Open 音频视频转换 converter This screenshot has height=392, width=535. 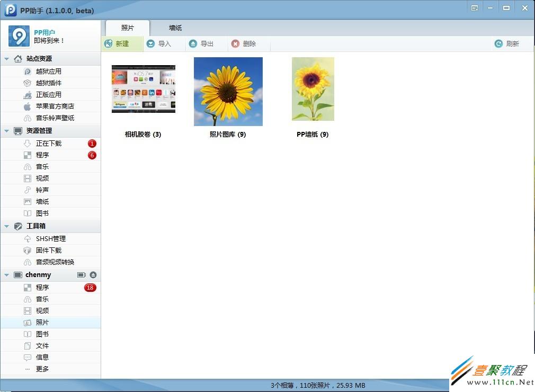click(x=50, y=262)
